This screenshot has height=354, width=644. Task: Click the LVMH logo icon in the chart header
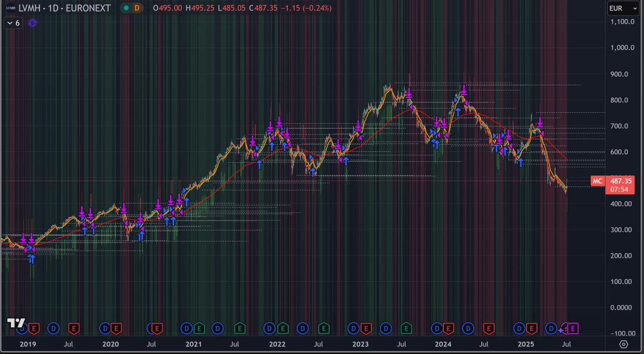[x=10, y=8]
